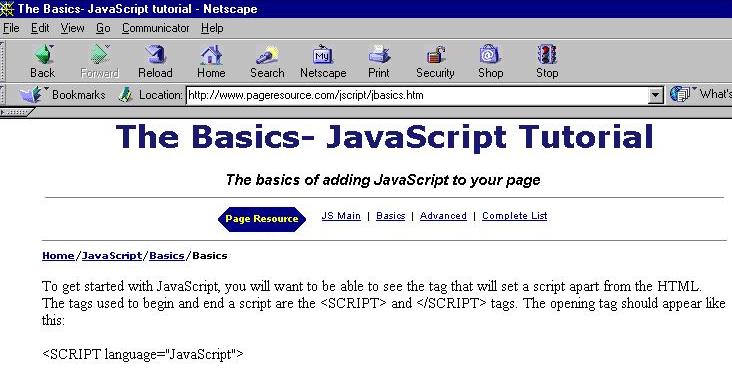732x376 pixels.
Task: Collapse the personal toolbar grip handle
Action: 17,113
